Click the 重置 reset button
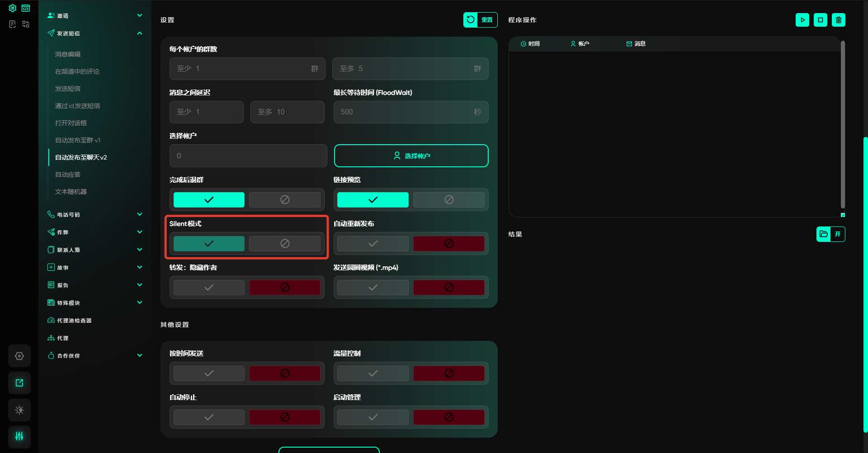This screenshot has width=868, height=453. (x=480, y=20)
